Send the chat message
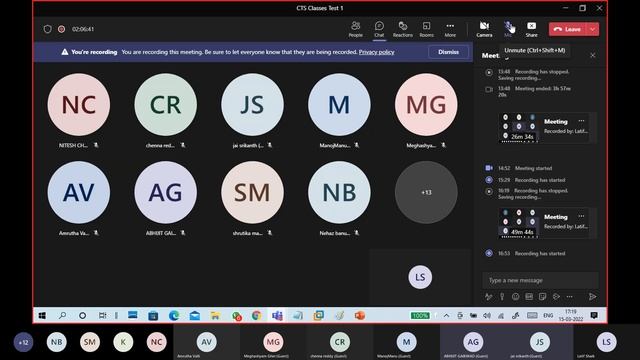 [x=593, y=297]
